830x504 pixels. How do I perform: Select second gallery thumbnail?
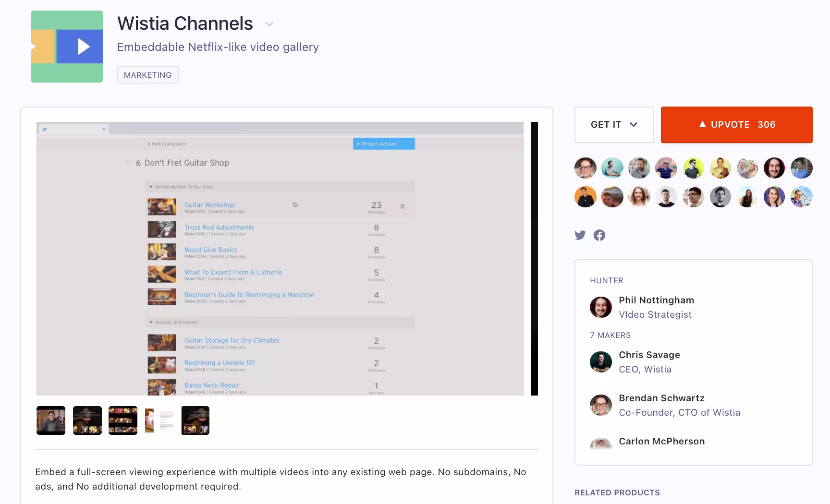coord(87,420)
